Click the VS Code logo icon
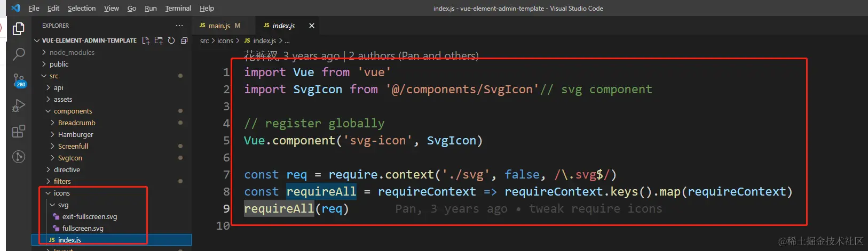 15,8
